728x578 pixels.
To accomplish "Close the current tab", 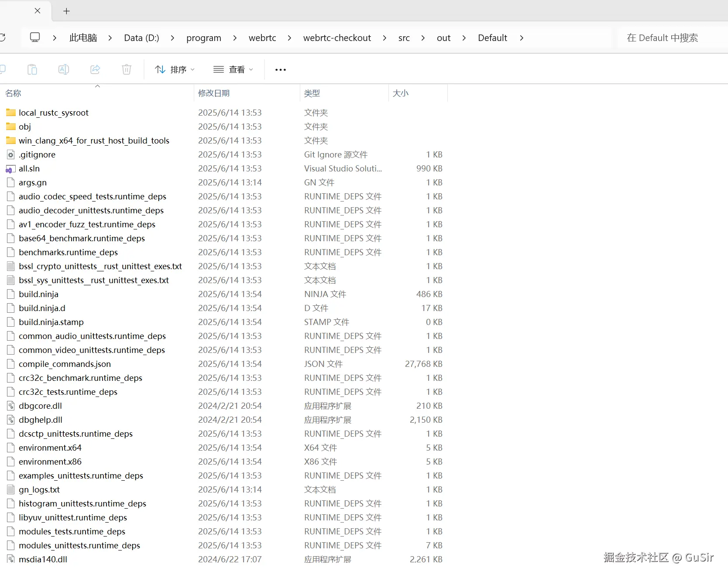I will [x=38, y=11].
